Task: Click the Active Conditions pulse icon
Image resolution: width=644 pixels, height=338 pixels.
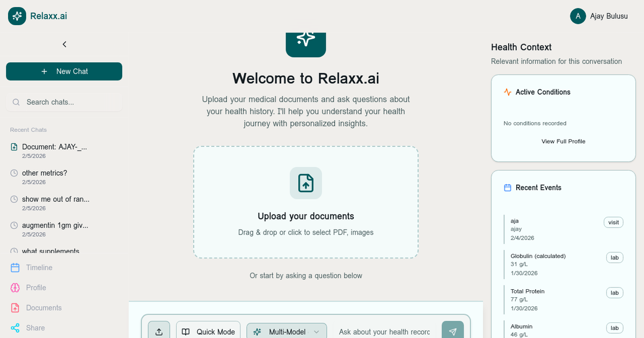Action: (x=507, y=92)
